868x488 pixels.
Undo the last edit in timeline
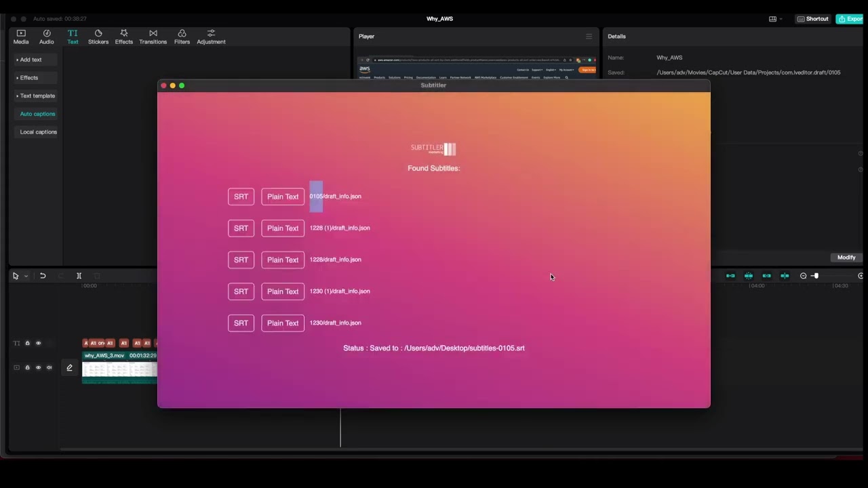pos(43,276)
